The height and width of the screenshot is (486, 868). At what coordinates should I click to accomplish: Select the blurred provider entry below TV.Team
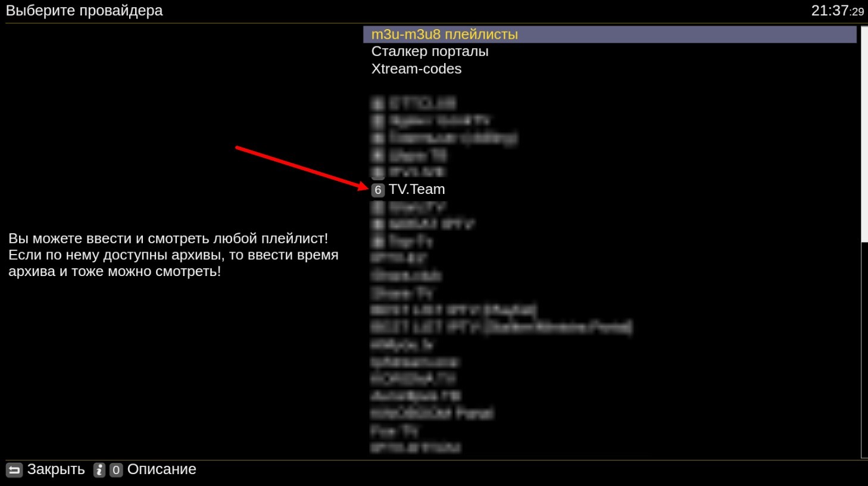(417, 207)
